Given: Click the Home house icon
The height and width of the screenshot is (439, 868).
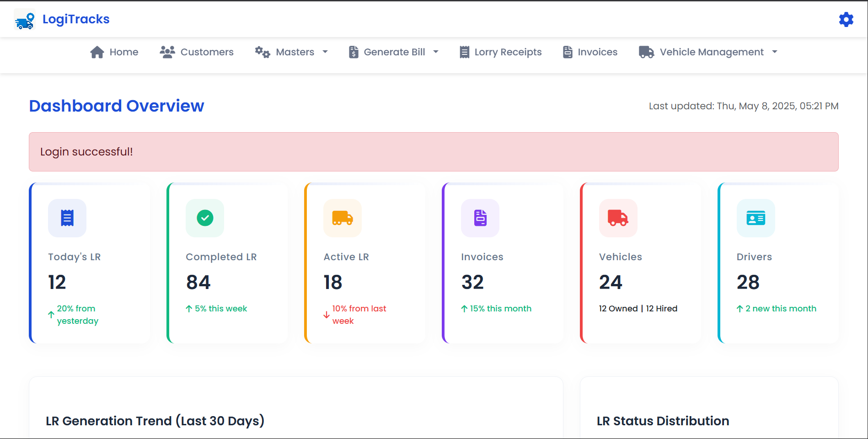Looking at the screenshot, I should (x=97, y=52).
